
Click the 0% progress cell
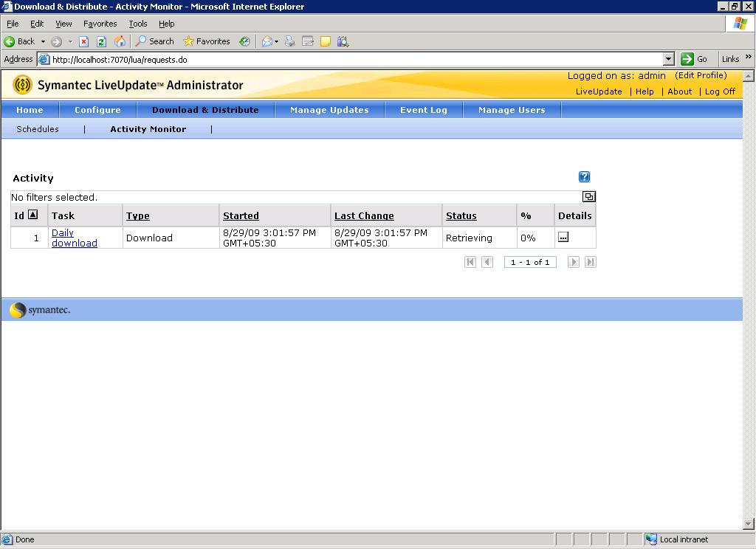pyautogui.click(x=535, y=238)
